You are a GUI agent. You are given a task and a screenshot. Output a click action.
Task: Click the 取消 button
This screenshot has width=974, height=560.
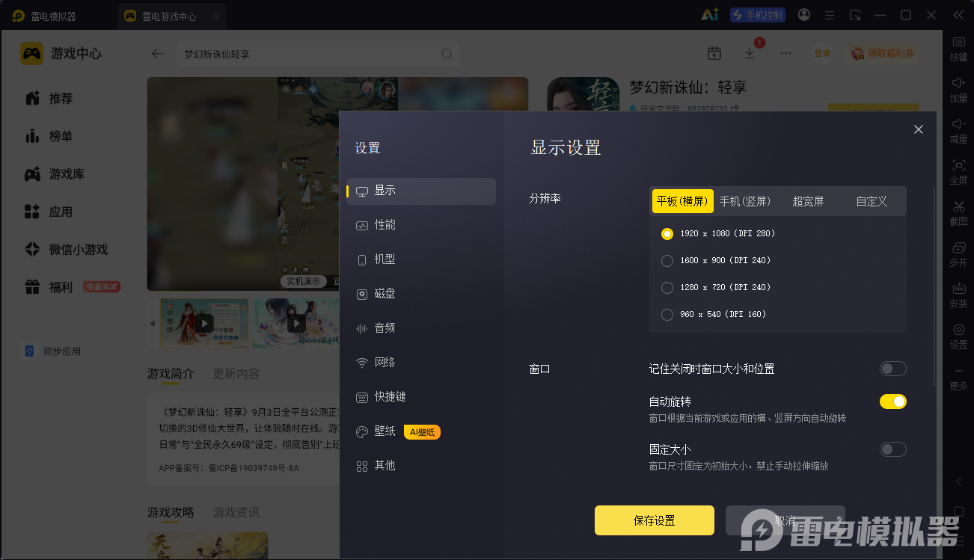pos(785,520)
